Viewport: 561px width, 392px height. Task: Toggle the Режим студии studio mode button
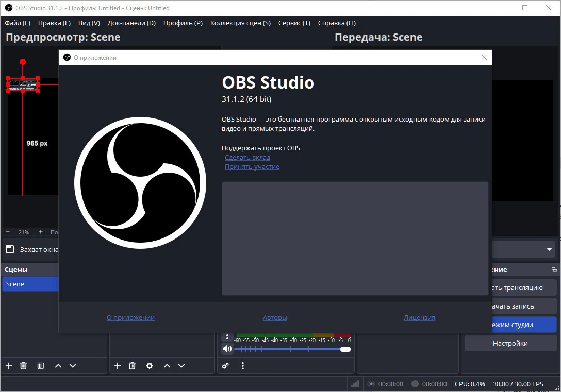coord(524,325)
